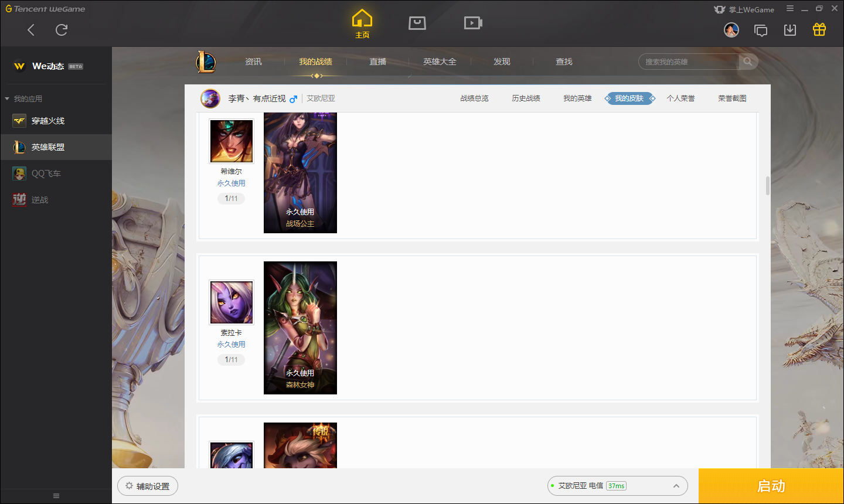The height and width of the screenshot is (504, 844).
Task: Click the 37ms ping indicator
Action: [616, 486]
